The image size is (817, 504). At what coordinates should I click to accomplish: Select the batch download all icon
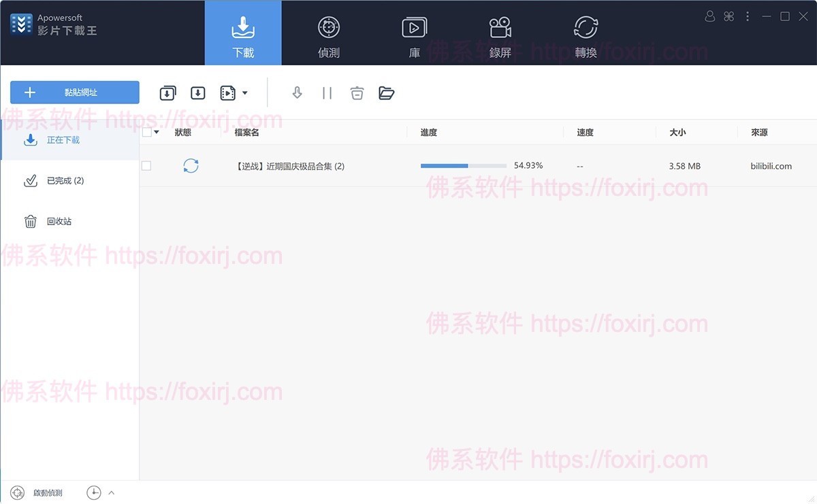167,93
